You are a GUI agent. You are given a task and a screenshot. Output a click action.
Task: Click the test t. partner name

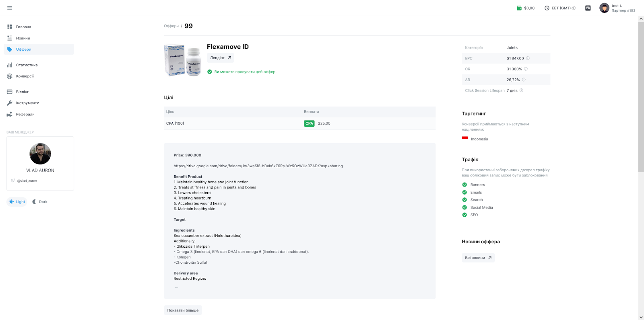pyautogui.click(x=617, y=6)
